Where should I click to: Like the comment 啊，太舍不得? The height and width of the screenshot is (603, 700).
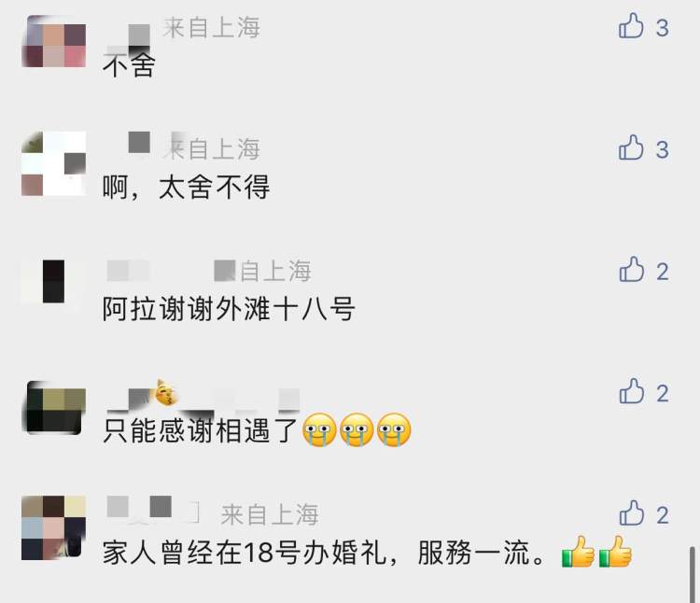631,147
